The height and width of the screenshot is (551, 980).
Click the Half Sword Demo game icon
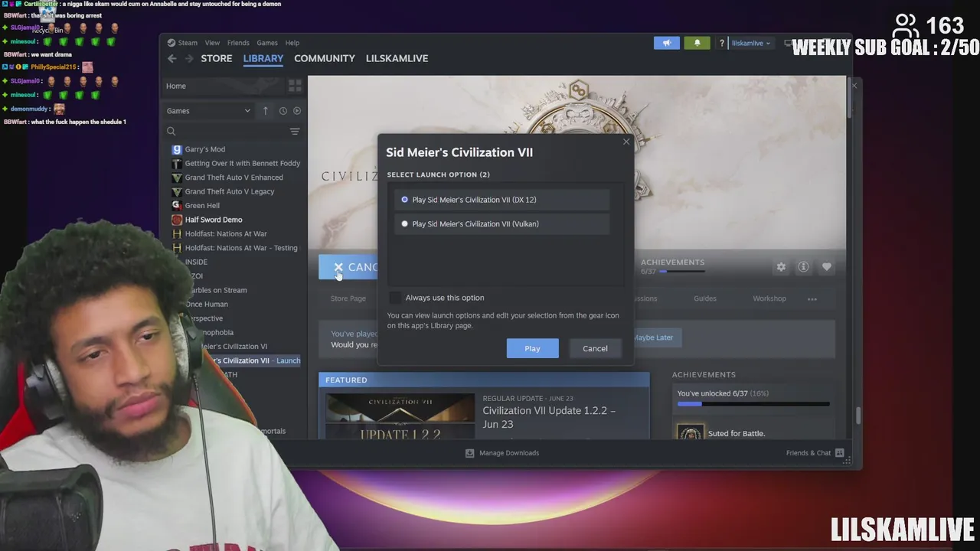[x=177, y=220]
